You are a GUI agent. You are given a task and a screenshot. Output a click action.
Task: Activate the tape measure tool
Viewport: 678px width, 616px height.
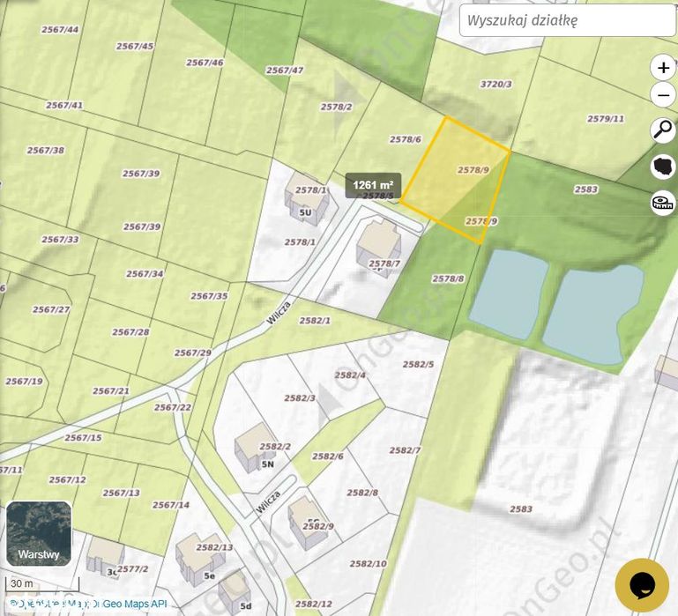[663, 202]
